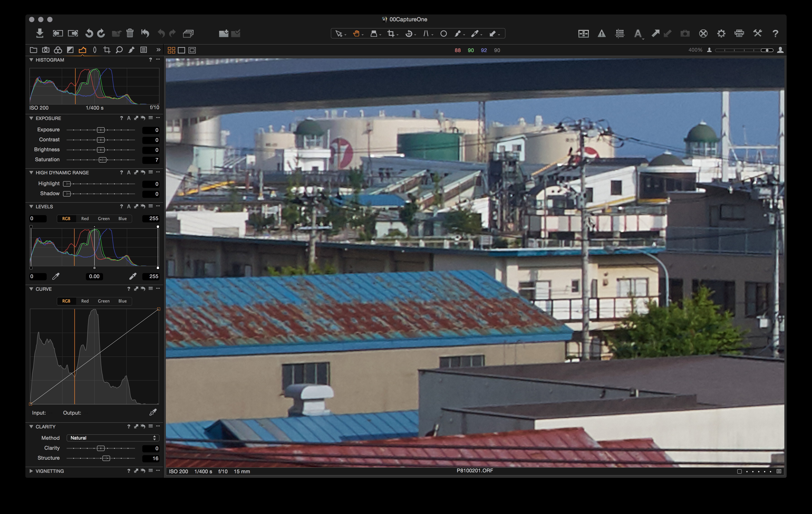Click the trash delete icon
Viewport: 812px width, 514px height.
tap(130, 33)
